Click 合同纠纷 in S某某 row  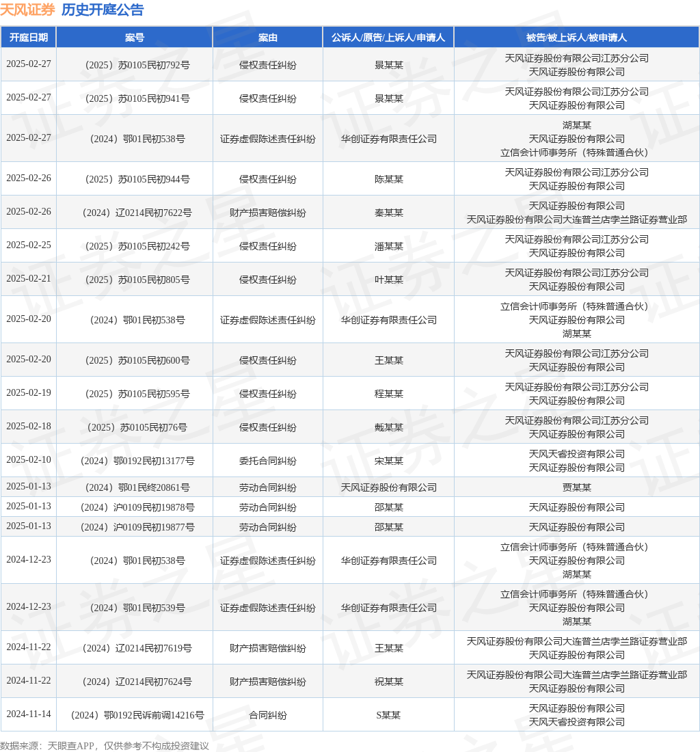267,715
